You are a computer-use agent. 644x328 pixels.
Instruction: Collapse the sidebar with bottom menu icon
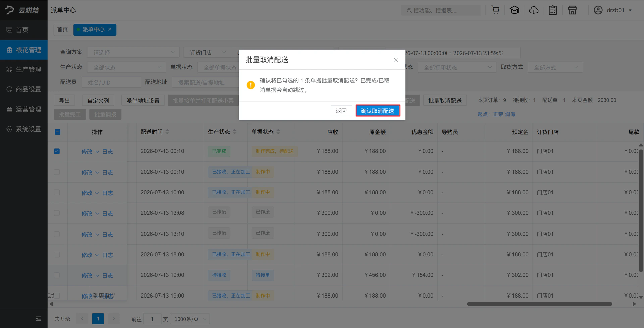pos(38,318)
